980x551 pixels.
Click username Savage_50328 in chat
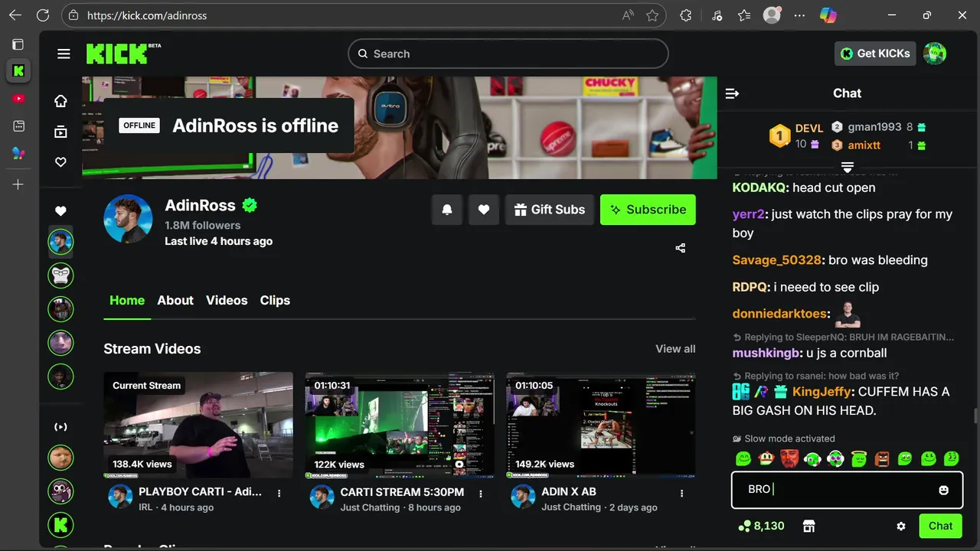pyautogui.click(x=777, y=260)
